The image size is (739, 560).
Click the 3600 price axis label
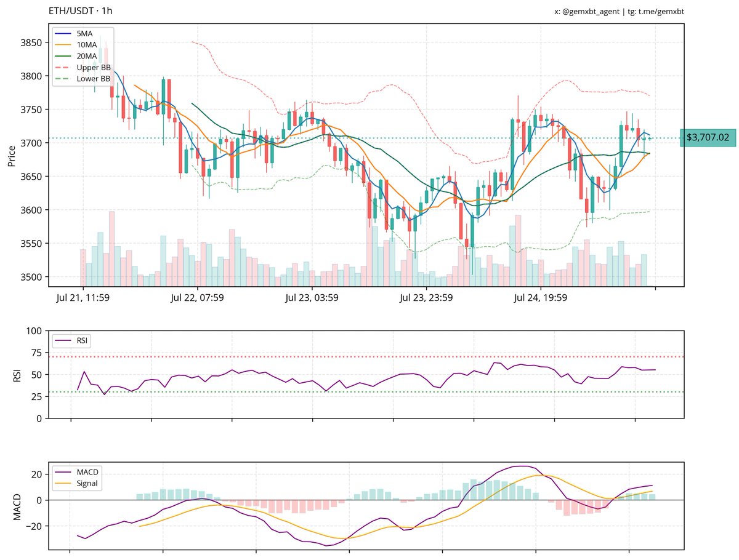point(31,210)
